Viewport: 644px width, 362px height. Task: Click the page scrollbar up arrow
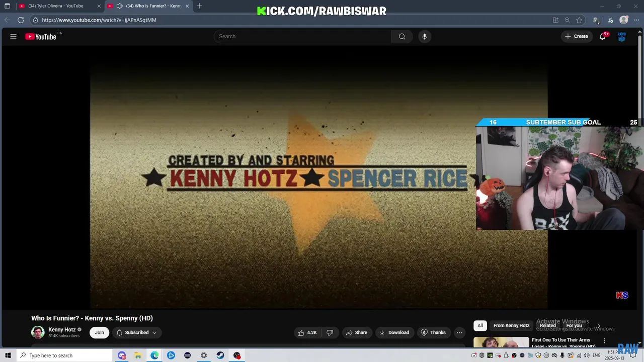point(641,31)
